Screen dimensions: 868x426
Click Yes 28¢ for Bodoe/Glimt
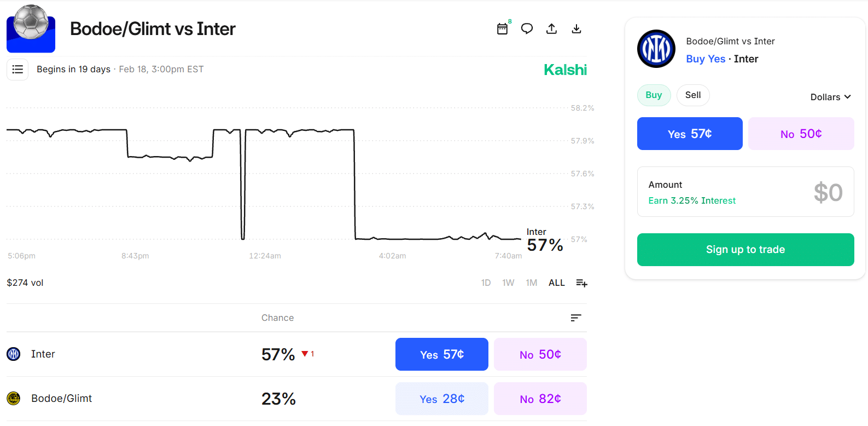click(441, 399)
